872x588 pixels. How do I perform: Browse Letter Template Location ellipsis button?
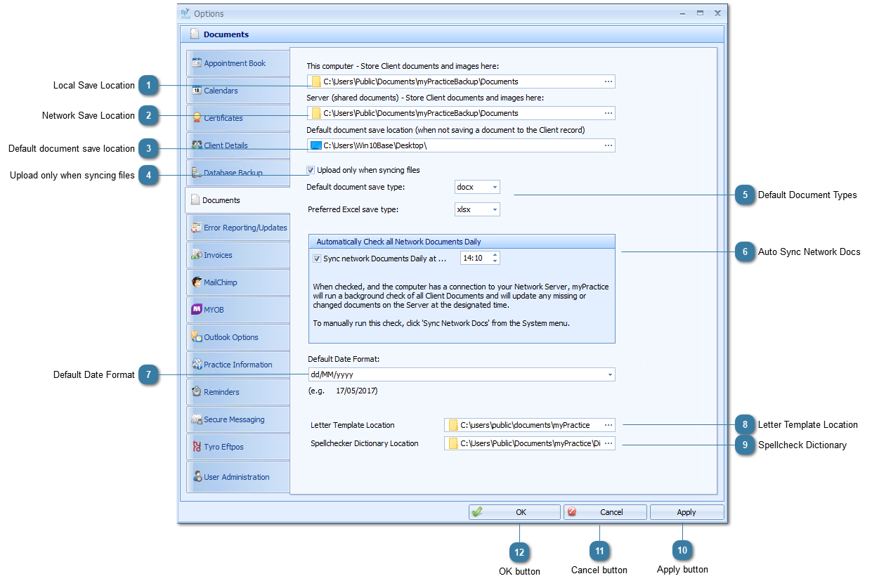(x=609, y=425)
